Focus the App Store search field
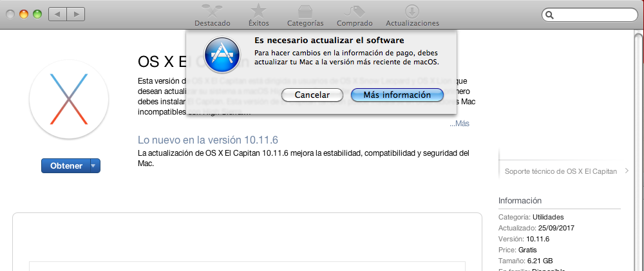Screen dimensions: 644x271 point(589,15)
